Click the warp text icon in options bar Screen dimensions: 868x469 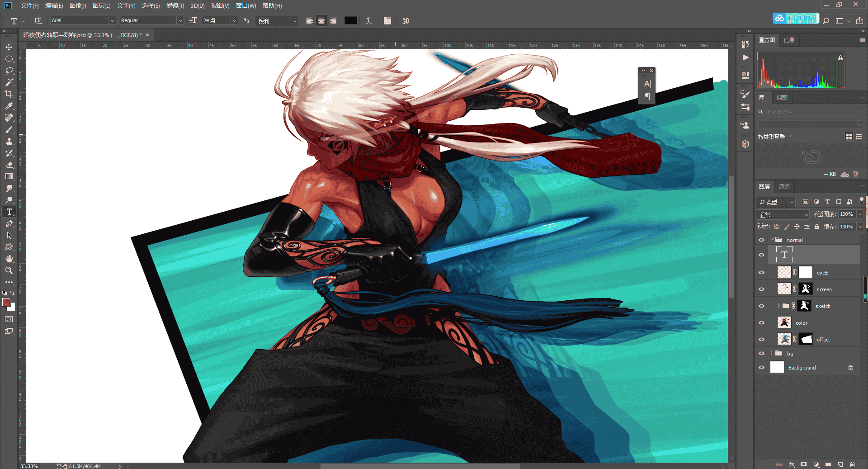pyautogui.click(x=369, y=21)
